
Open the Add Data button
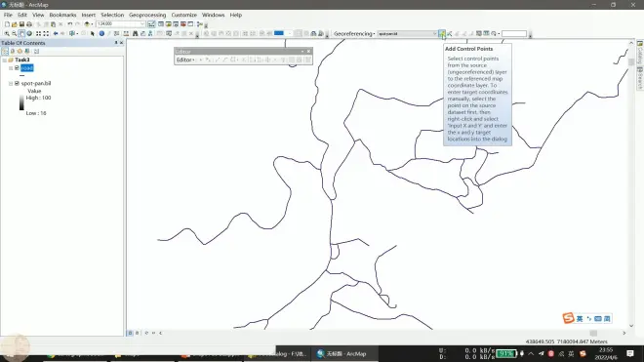pos(87,24)
